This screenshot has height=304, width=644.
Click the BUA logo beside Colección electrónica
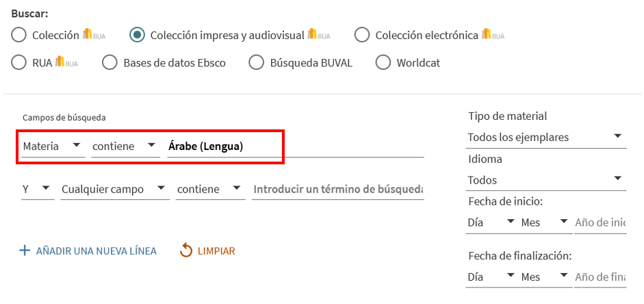click(x=492, y=34)
